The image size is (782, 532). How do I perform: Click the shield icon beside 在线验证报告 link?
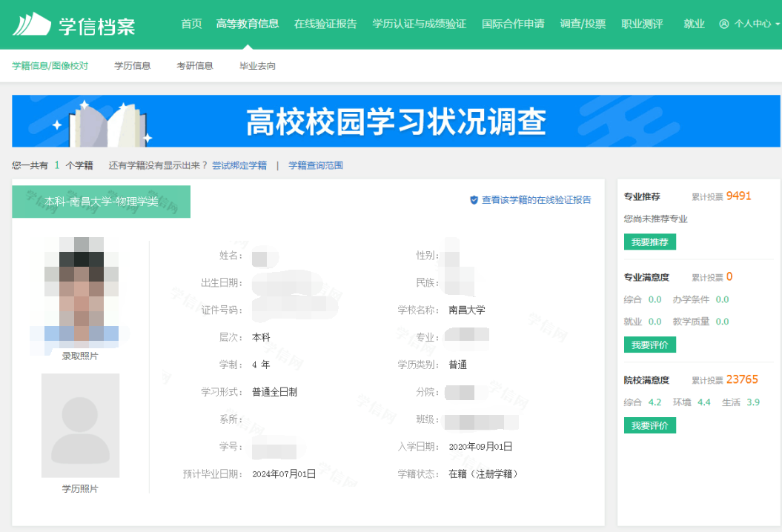click(474, 200)
